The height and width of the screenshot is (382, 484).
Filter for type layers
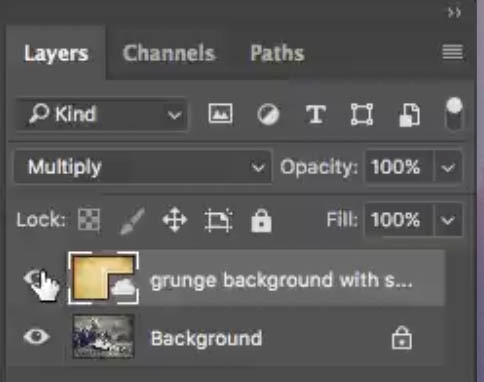click(316, 114)
